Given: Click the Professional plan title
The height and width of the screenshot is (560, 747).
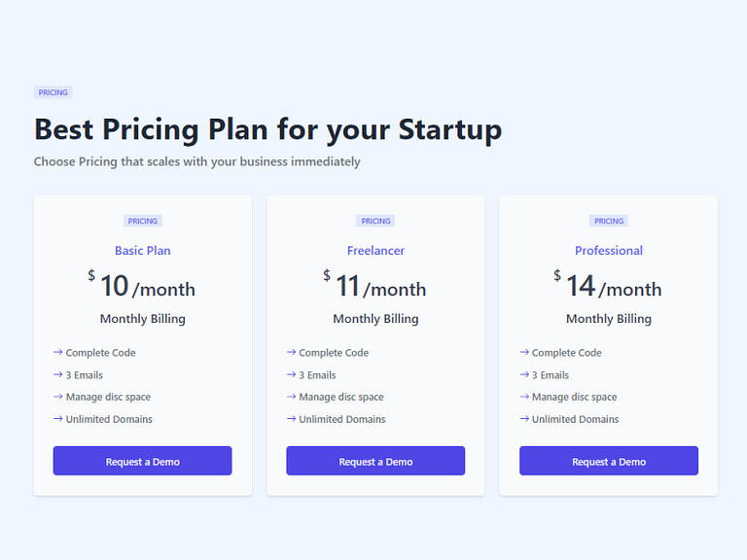Looking at the screenshot, I should point(608,251).
